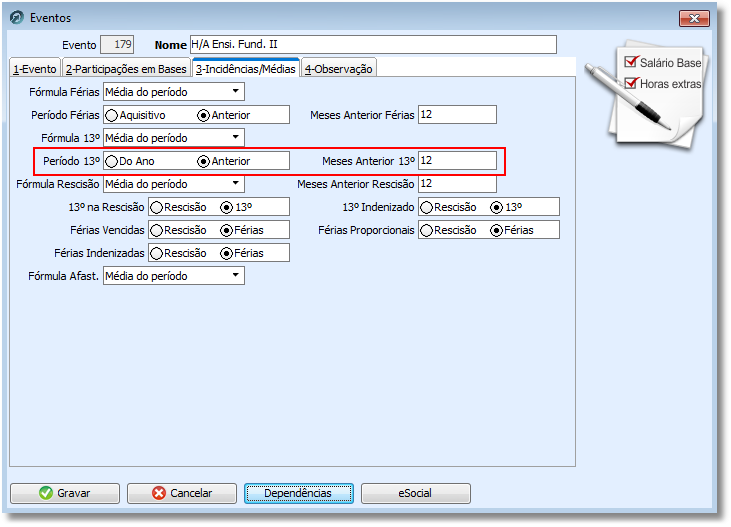Choose Rescisão for Férias Proporcionais
The width and height of the screenshot is (731, 527).
point(426,230)
